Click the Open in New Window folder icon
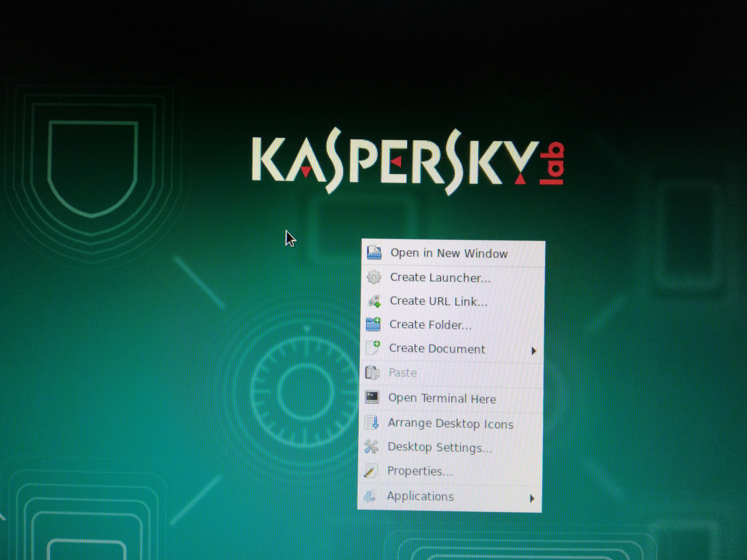 [374, 253]
